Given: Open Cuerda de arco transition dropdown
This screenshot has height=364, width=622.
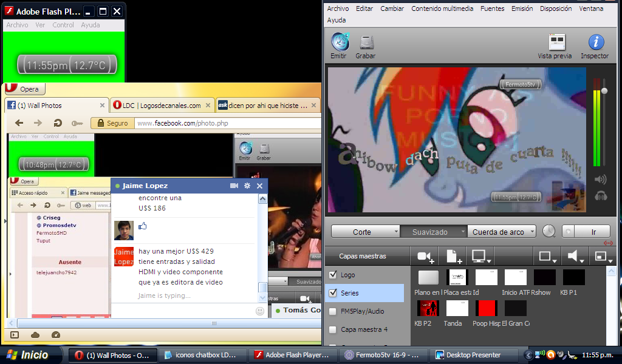Looking at the screenshot, I should tap(502, 232).
